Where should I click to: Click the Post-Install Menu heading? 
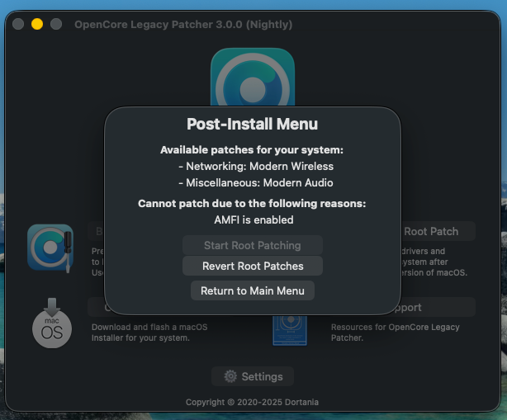[252, 124]
